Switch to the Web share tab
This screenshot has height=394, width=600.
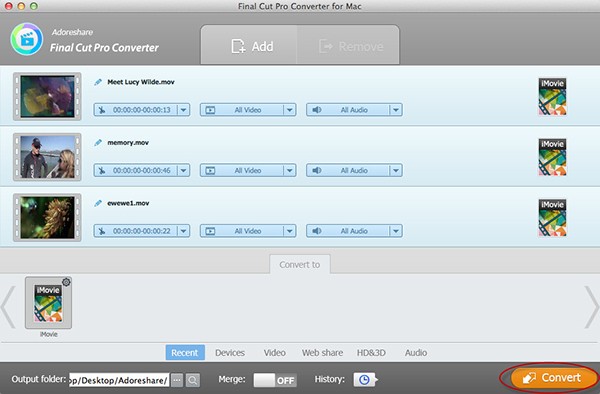point(322,353)
